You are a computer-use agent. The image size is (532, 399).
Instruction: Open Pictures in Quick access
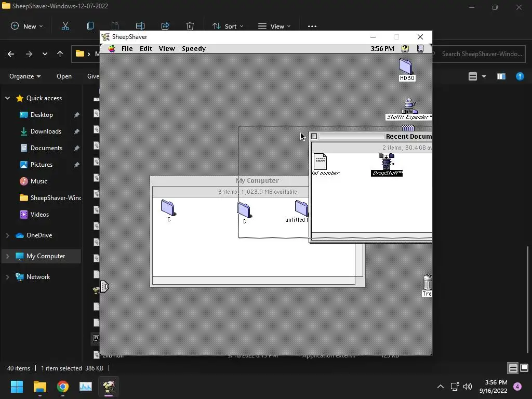click(41, 165)
